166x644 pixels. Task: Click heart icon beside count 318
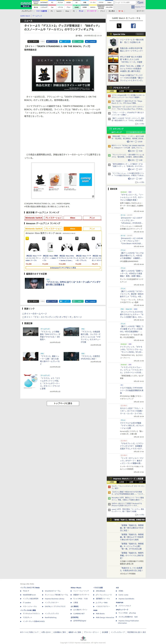(x=137, y=151)
